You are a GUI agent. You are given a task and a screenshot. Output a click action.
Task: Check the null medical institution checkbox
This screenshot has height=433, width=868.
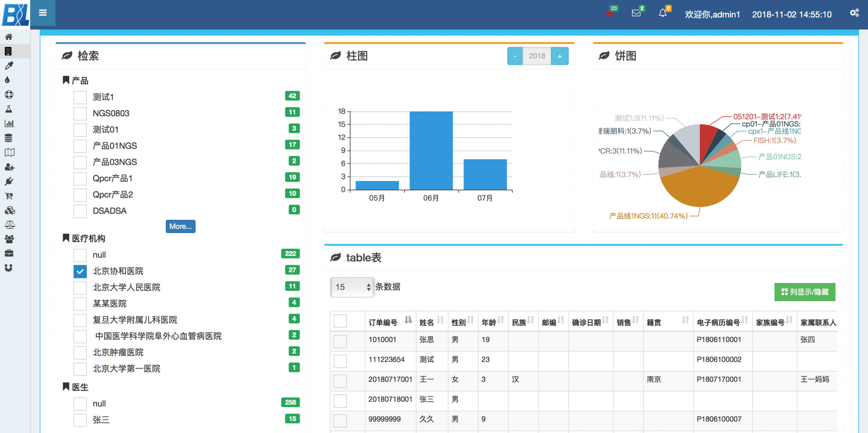click(80, 255)
